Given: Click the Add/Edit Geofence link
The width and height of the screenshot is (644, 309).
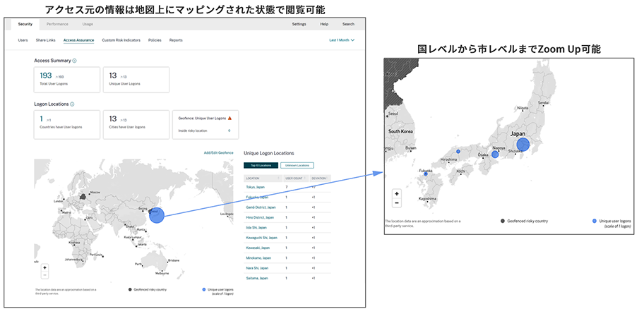Looking at the screenshot, I should [x=218, y=152].
